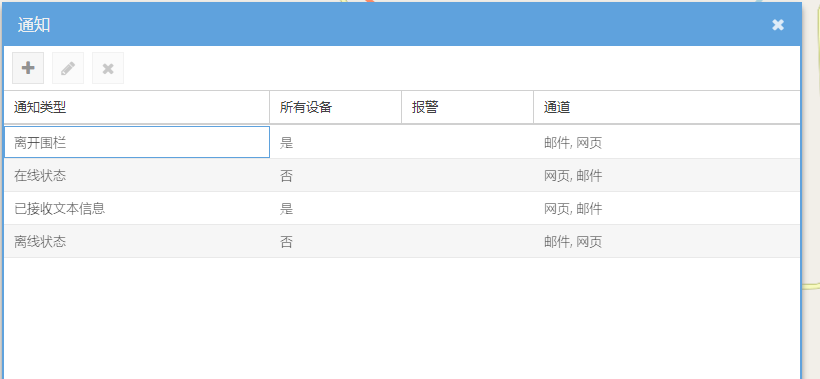Click the pencil edit icon

coord(68,68)
